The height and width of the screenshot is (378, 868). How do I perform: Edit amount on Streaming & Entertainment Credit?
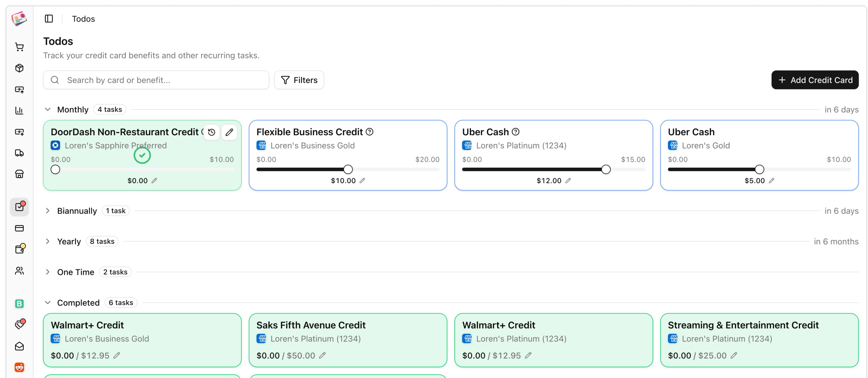click(x=734, y=355)
